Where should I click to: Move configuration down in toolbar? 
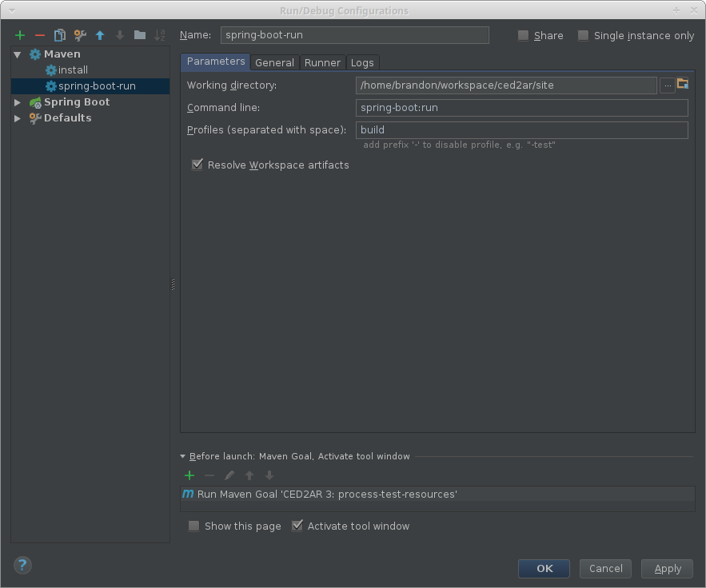tap(120, 35)
